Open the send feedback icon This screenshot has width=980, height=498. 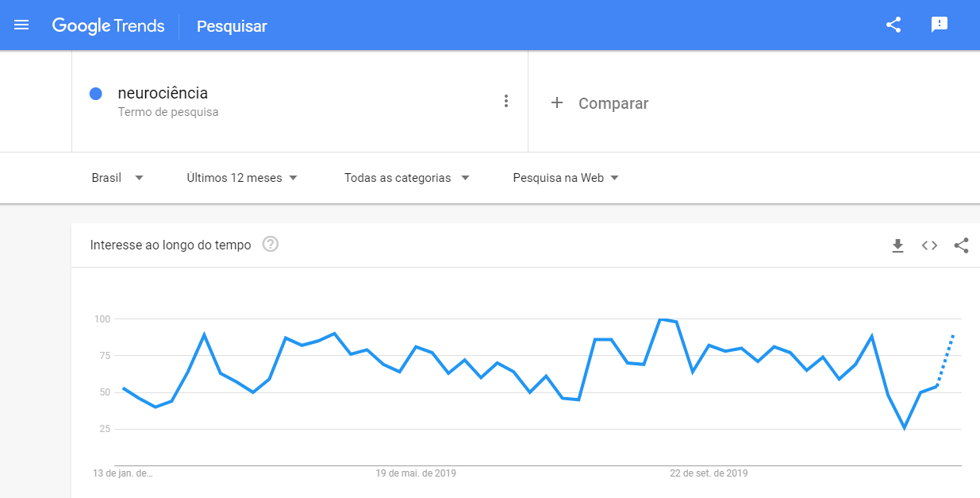(940, 25)
